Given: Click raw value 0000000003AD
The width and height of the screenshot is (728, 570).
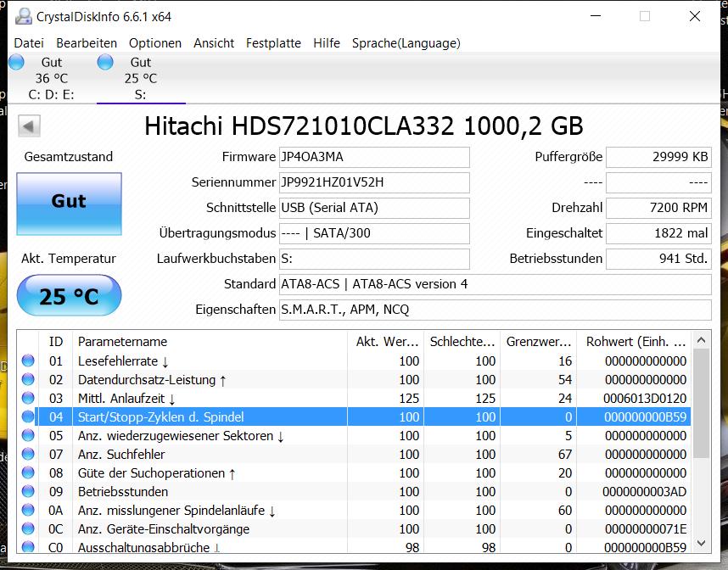Looking at the screenshot, I should point(645,492).
